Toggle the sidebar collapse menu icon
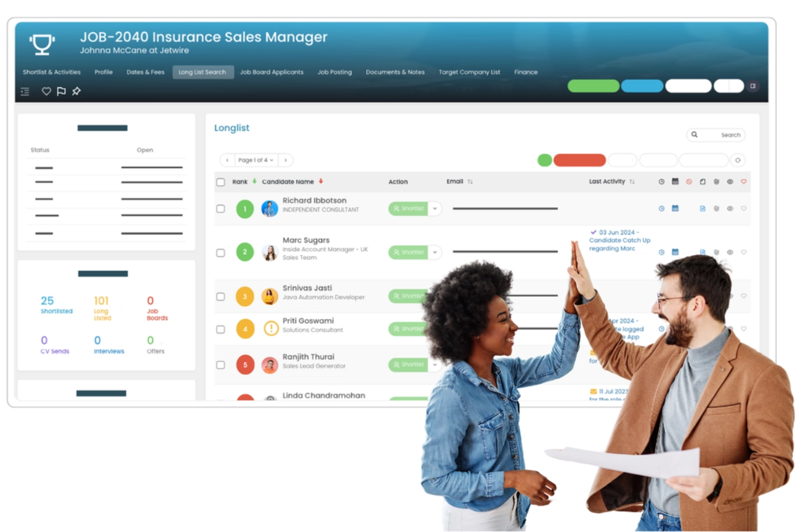The width and height of the screenshot is (798, 532). click(25, 91)
